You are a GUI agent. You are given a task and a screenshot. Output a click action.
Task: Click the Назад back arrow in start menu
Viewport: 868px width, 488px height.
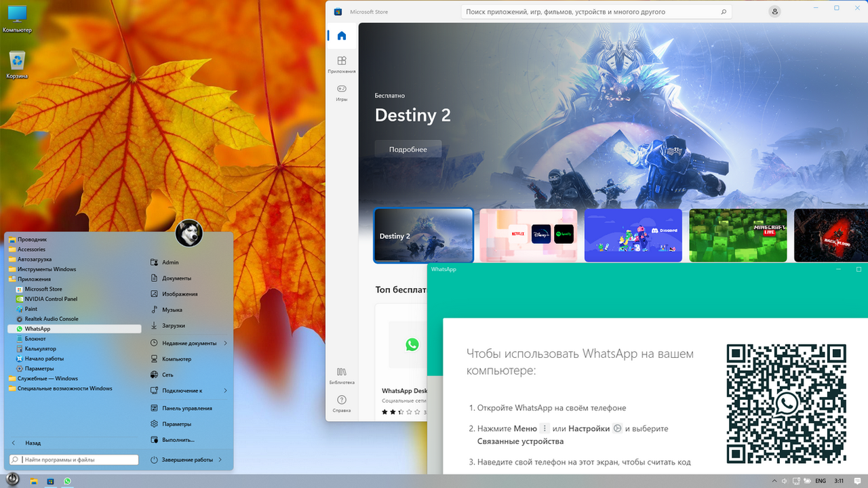pos(14,443)
